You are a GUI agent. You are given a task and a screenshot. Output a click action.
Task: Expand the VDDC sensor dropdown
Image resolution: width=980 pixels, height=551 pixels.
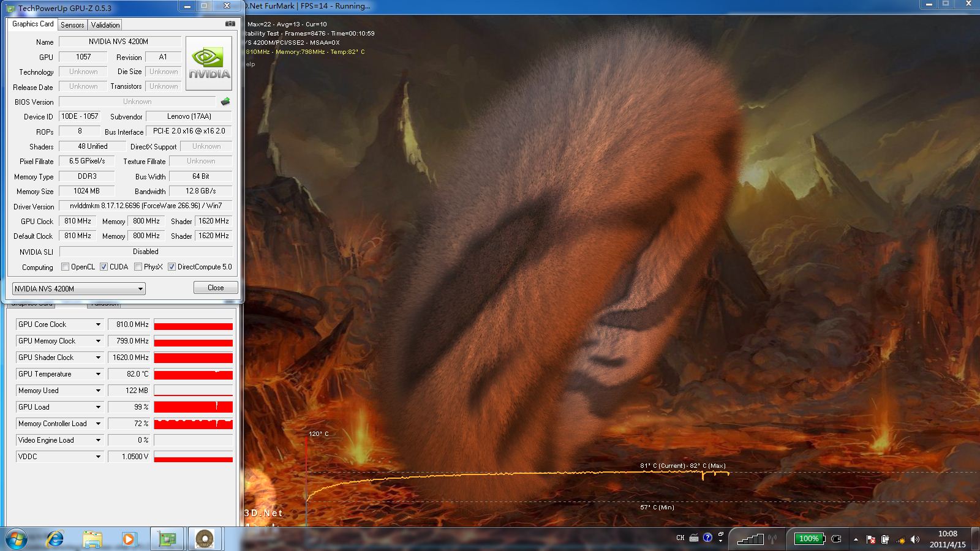click(x=98, y=457)
